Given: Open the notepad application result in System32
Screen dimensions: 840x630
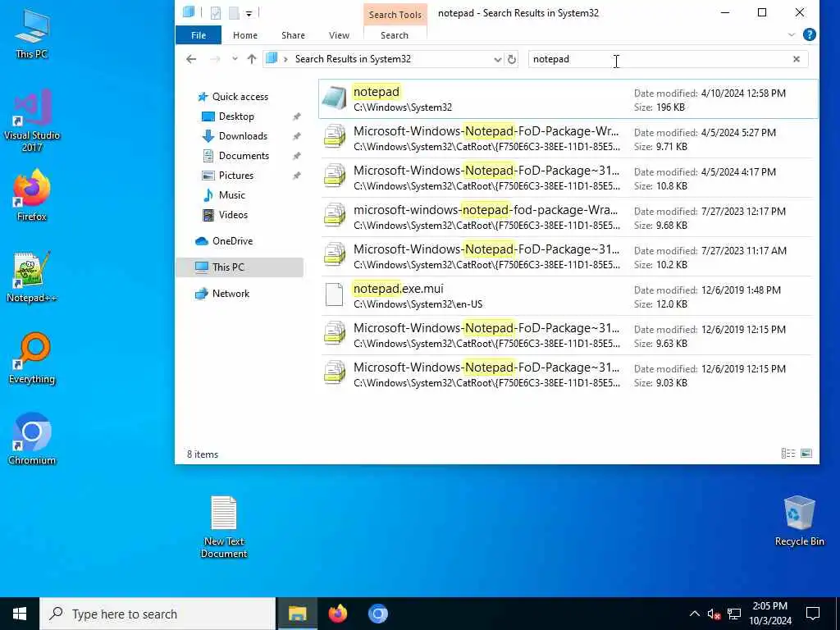Looking at the screenshot, I should [568, 99].
